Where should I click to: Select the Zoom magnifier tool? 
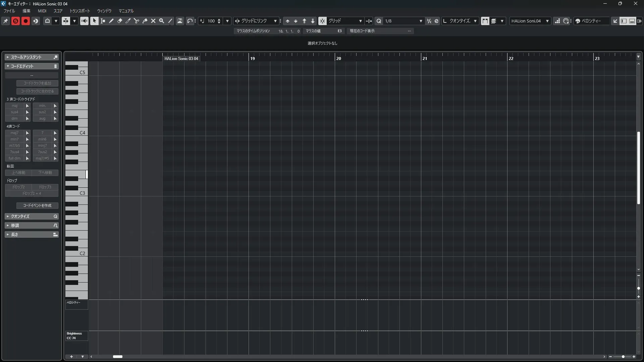point(162,21)
